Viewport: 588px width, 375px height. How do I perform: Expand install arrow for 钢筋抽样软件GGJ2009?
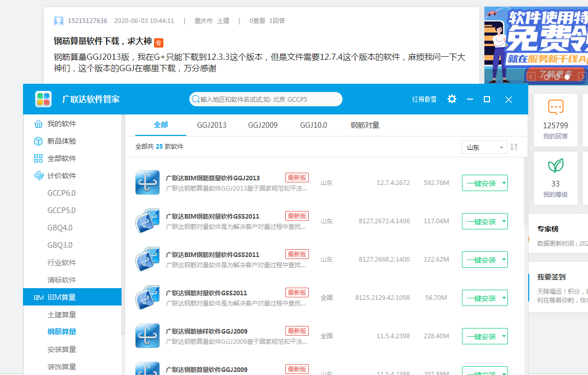coord(504,336)
